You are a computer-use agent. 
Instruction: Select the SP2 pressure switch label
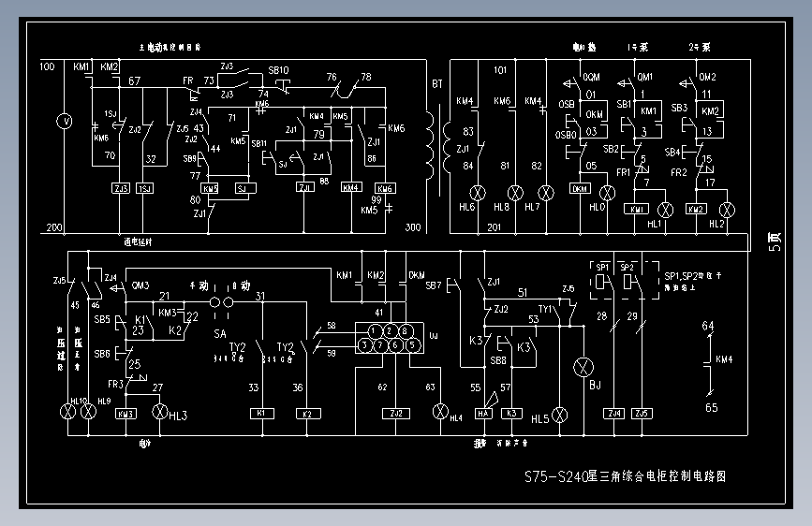(627, 267)
